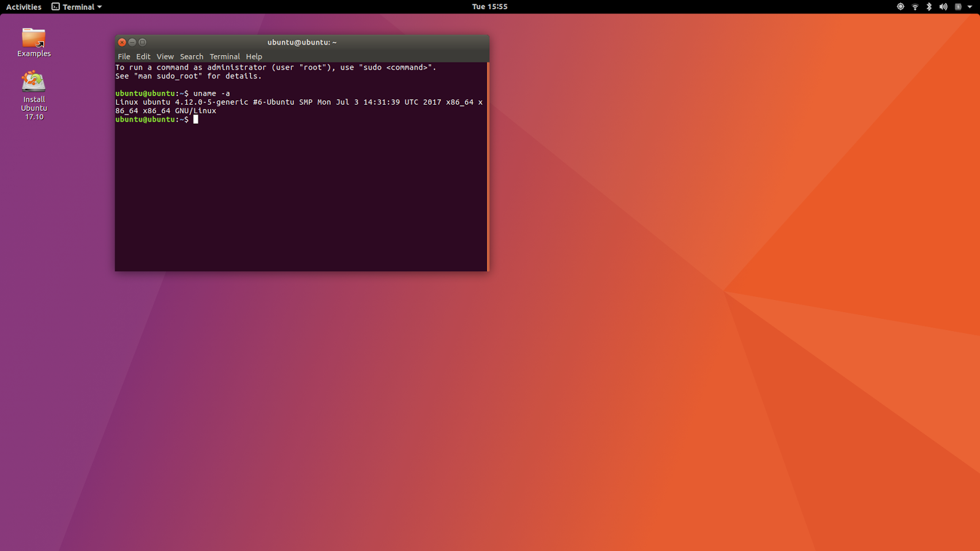Viewport: 980px width, 551px height.
Task: Click the 'man sudo_root' hint text
Action: 168,77
